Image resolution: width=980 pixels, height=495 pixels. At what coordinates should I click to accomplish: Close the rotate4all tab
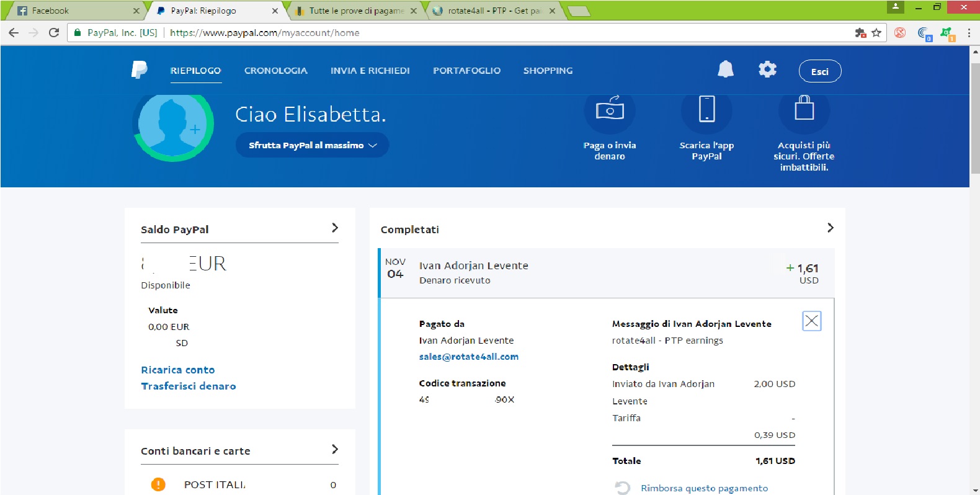pos(552,11)
